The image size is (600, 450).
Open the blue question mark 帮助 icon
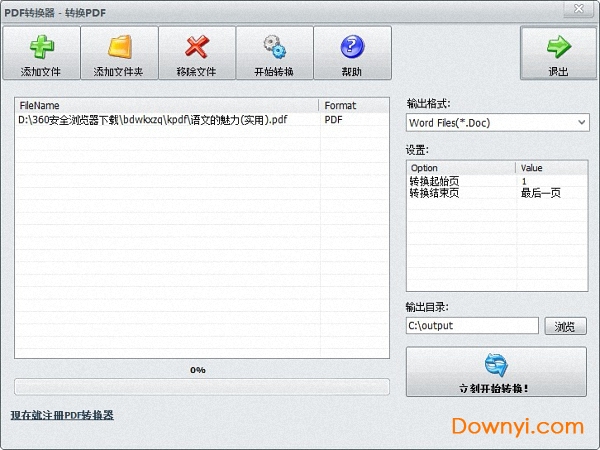pyautogui.click(x=352, y=47)
